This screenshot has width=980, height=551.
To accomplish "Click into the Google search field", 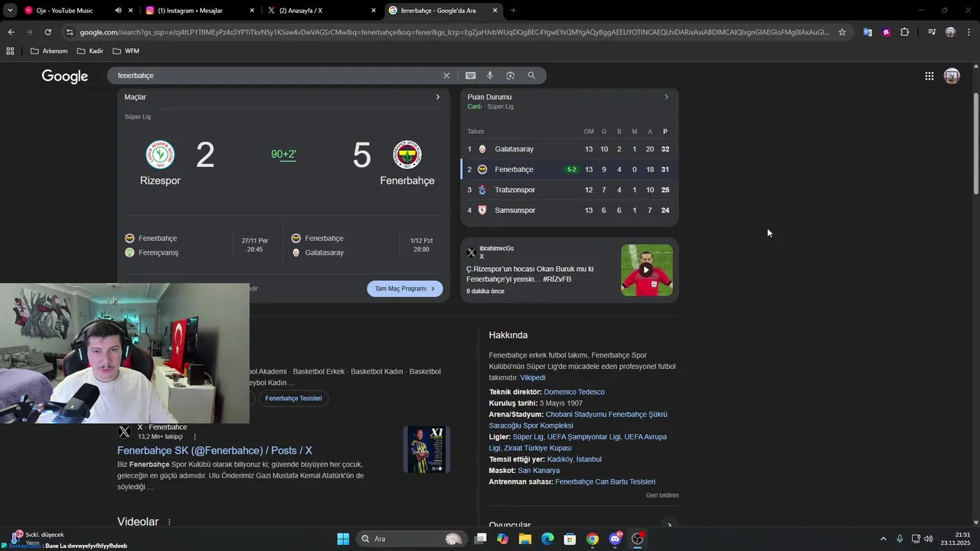I will (x=276, y=76).
